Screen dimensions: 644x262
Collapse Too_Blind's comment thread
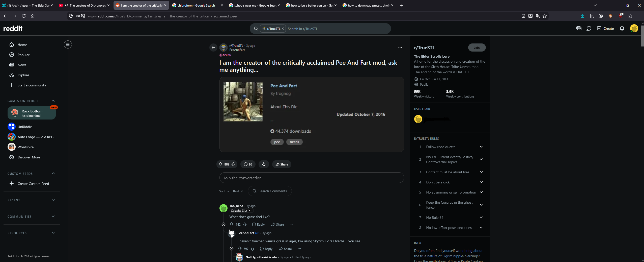(223, 224)
